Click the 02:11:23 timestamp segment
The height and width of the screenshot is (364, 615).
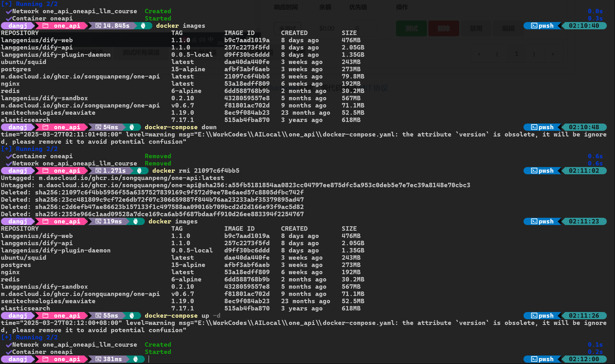click(x=584, y=221)
